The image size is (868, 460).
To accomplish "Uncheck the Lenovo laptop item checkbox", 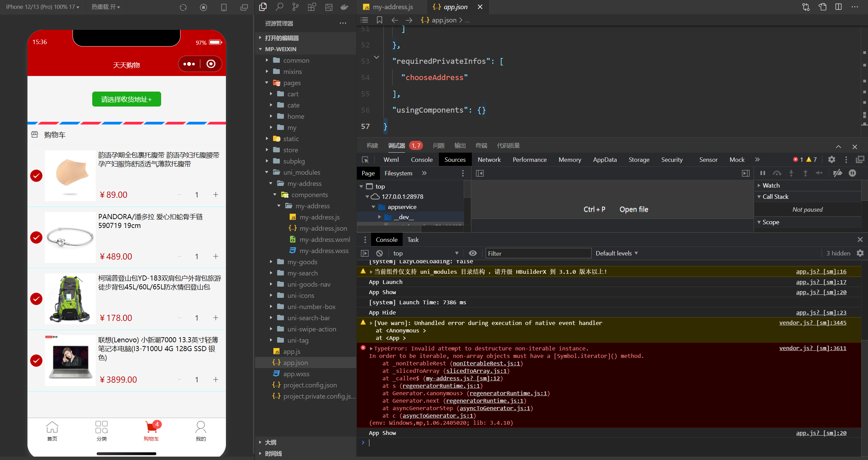I will pyautogui.click(x=36, y=361).
